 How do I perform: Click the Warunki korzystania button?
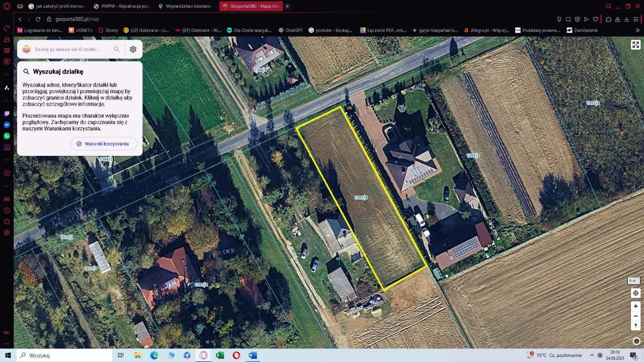tap(103, 143)
